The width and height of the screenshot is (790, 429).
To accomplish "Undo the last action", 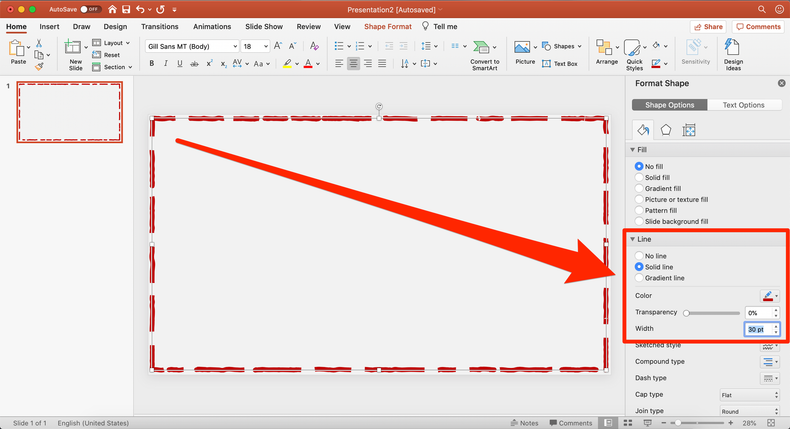I will pos(140,10).
